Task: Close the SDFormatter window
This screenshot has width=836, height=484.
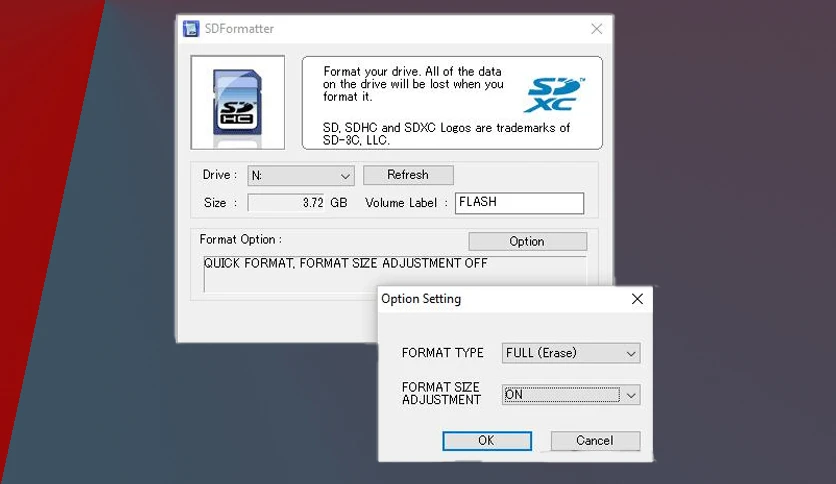Action: (597, 29)
